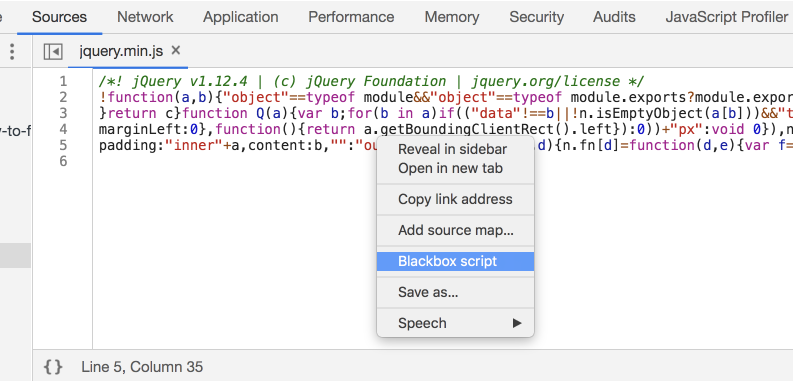Close the jquery.min.js file tab
Viewport: 793px width, 381px height.
[175, 50]
